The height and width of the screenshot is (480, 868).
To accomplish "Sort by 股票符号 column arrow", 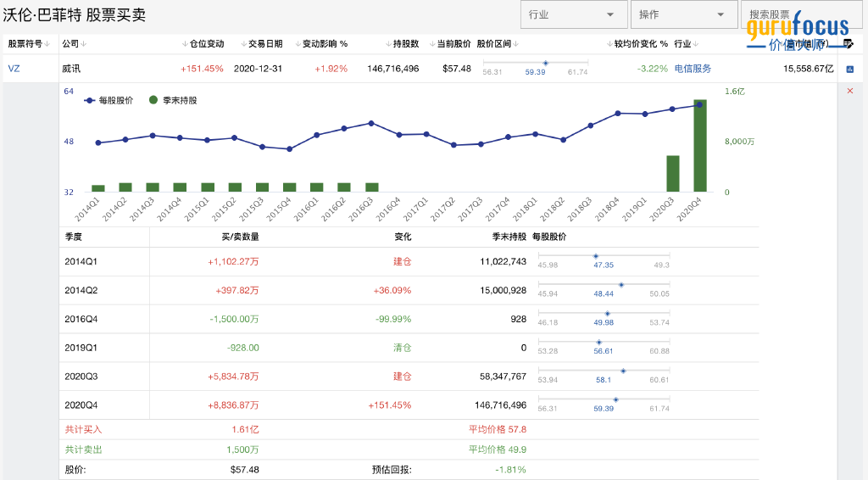I will [47, 44].
